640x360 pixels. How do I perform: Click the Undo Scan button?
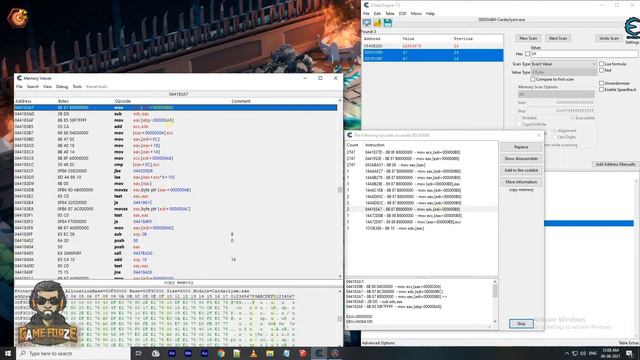(x=609, y=38)
